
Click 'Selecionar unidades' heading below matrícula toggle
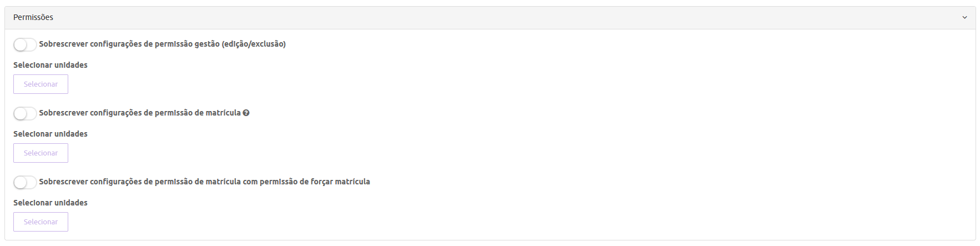pos(50,134)
